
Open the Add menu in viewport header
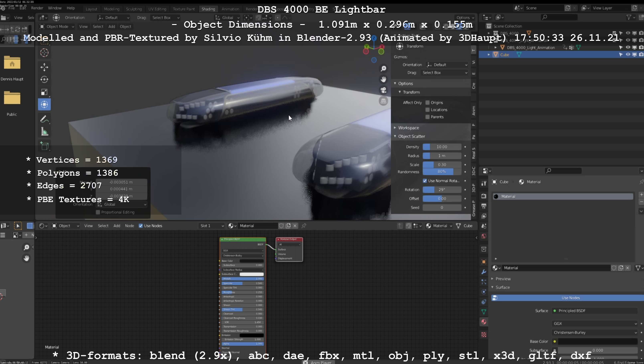[112, 26]
